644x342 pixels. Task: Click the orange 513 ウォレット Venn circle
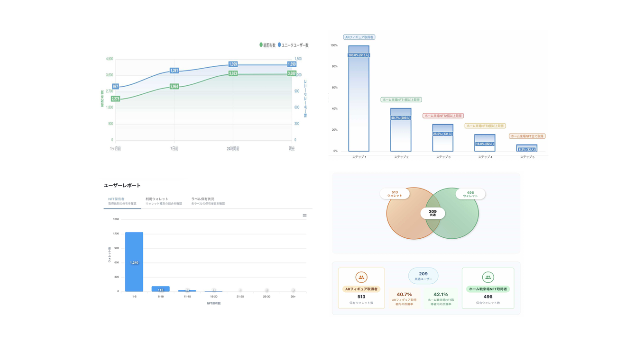point(403,218)
